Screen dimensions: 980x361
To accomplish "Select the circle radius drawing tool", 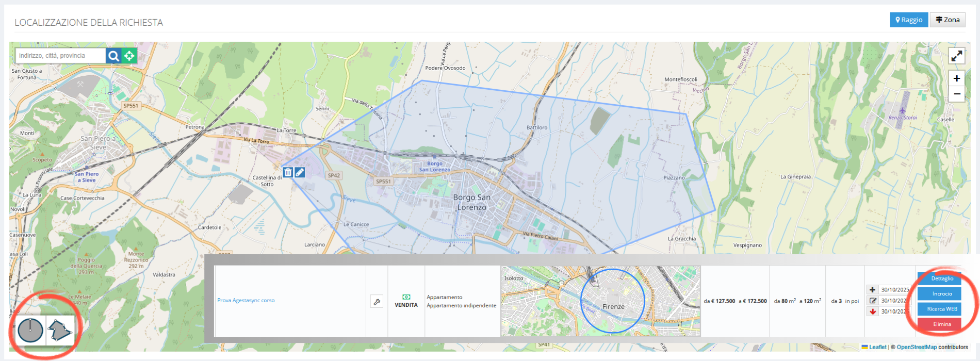I will click(30, 330).
